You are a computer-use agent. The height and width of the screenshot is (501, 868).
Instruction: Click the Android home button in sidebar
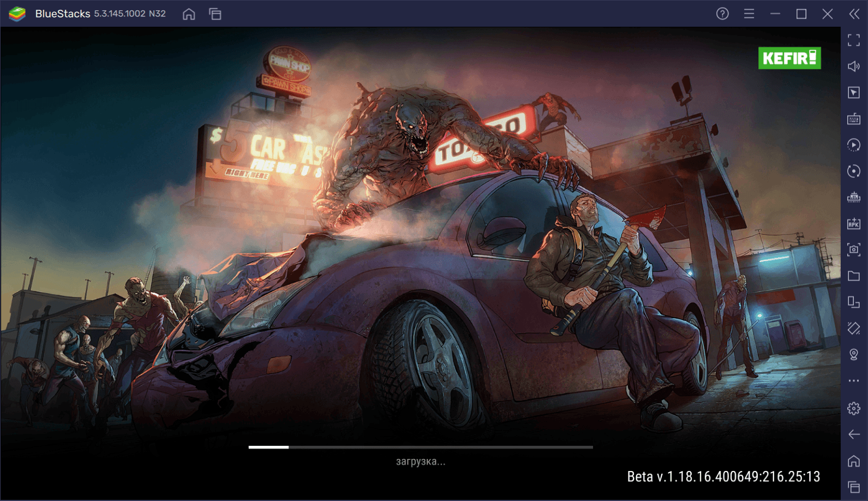click(x=854, y=461)
